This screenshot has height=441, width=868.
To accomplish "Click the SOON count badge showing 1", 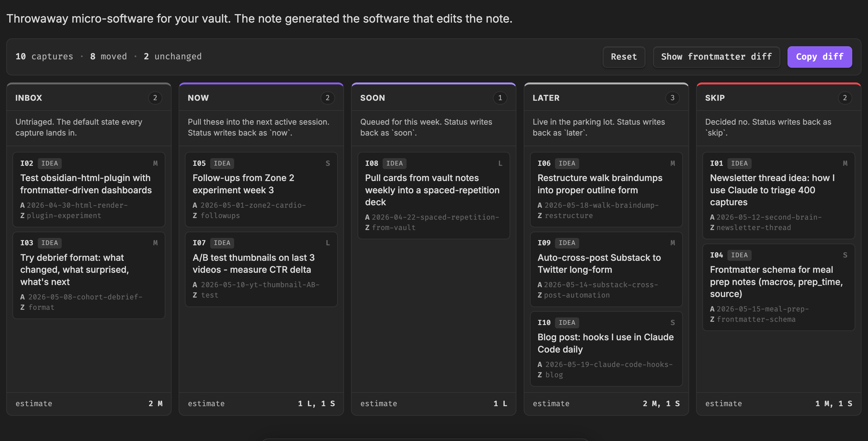I will coord(500,98).
